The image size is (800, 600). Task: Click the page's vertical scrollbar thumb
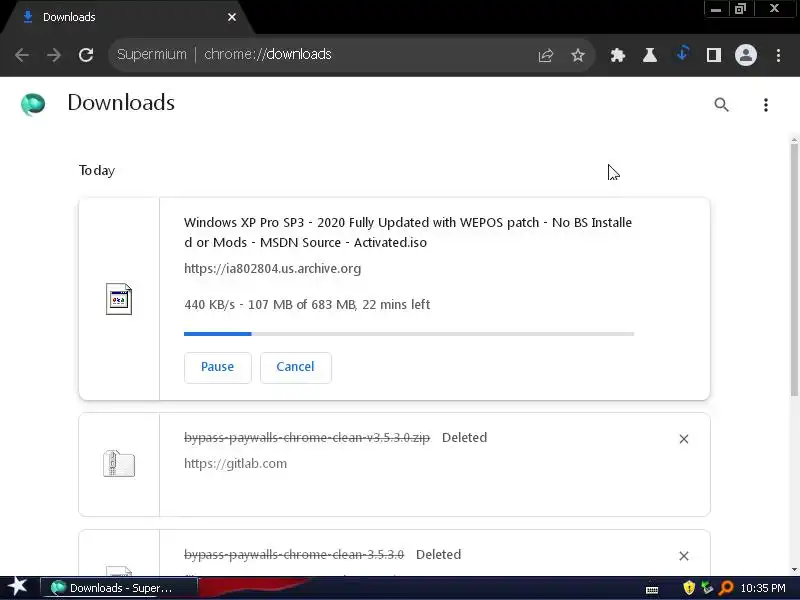[794, 268]
